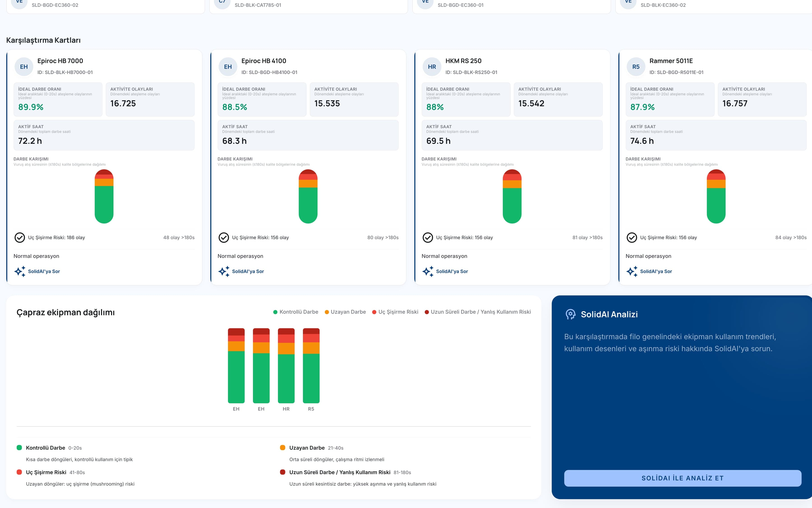812x508 pixels.
Task: Click the ID SLD-BLK-HB7000-01 text
Action: click(x=65, y=72)
